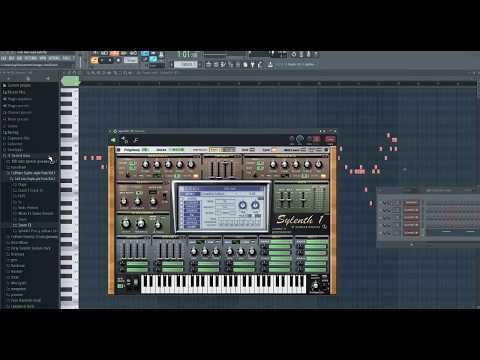The height and width of the screenshot is (360, 480).
Task: Click the mixer Track selector in the Sylenth1 wrapper
Action: point(330,139)
